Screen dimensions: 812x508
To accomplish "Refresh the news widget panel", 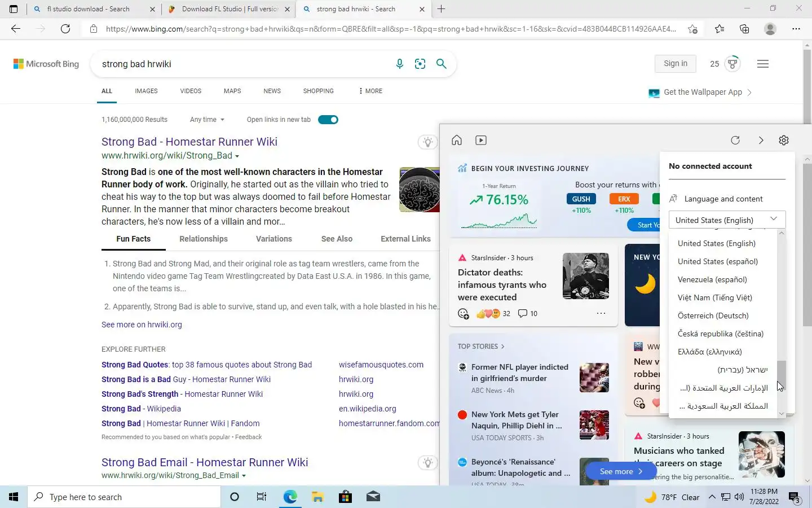I will click(735, 140).
